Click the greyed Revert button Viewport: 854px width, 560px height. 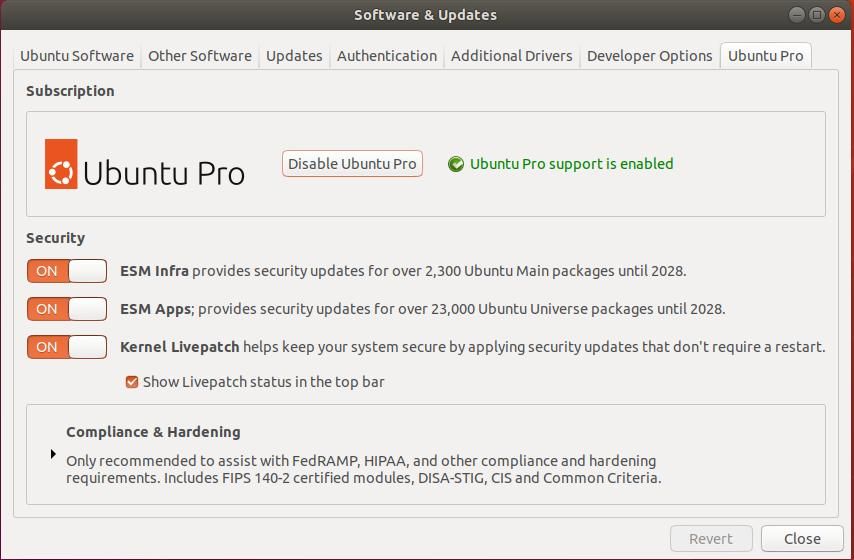coord(711,539)
